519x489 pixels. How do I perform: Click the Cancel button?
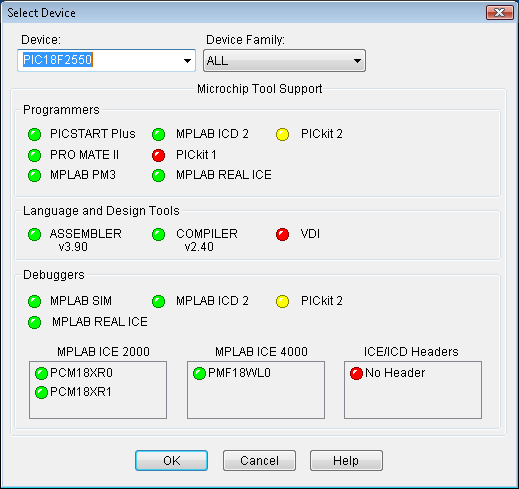(x=259, y=461)
